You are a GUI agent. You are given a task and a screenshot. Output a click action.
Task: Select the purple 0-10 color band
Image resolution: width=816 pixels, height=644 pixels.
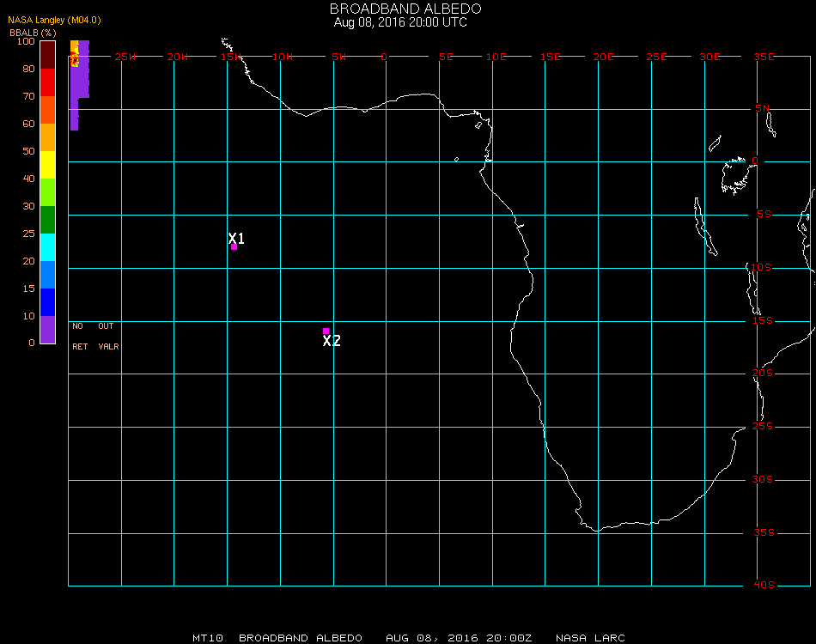pyautogui.click(x=48, y=330)
